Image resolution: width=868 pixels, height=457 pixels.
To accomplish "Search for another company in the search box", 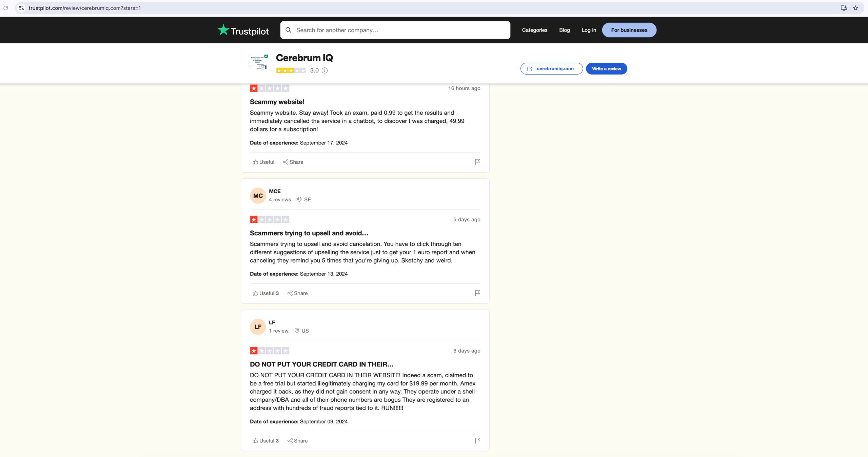I will tap(395, 30).
